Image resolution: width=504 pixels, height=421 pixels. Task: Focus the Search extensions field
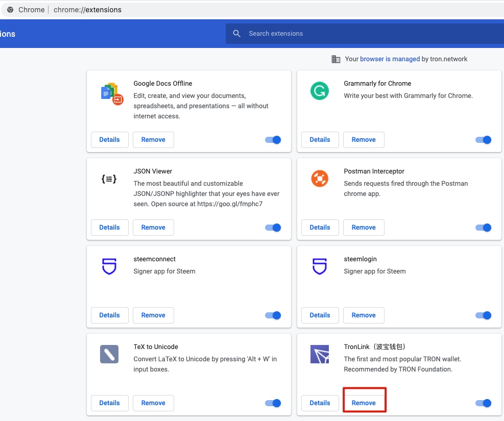pos(365,33)
